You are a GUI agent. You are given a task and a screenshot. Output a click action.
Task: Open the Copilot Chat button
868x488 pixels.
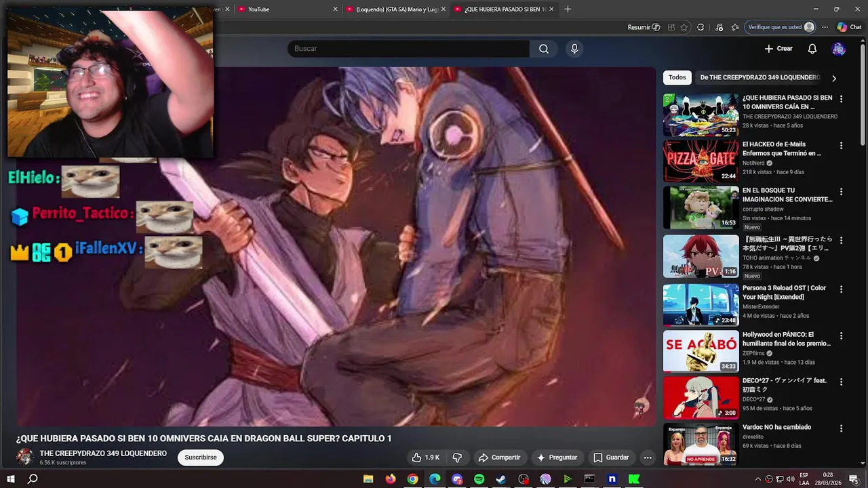tap(849, 27)
